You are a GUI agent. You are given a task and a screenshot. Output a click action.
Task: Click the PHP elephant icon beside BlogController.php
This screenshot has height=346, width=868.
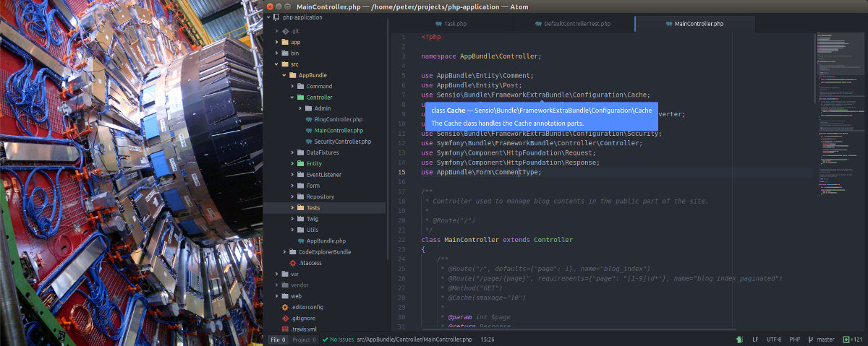309,119
